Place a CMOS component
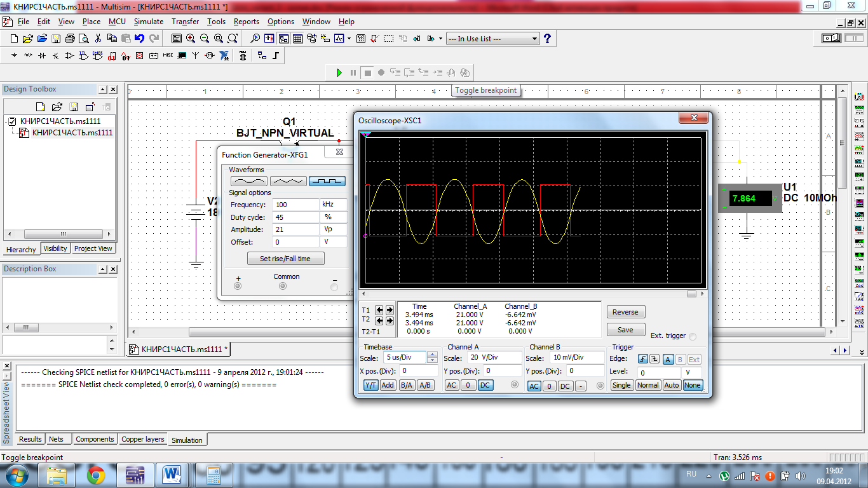 (98, 56)
